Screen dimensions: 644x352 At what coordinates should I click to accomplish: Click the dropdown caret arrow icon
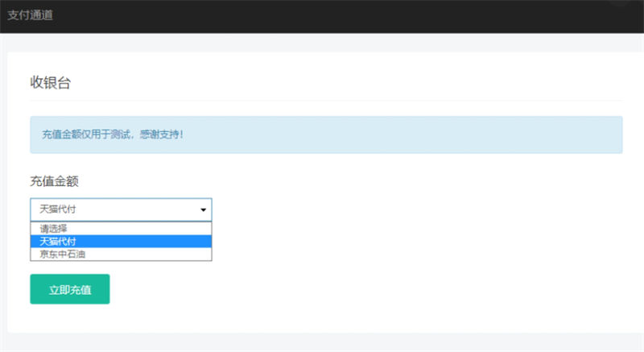click(x=203, y=210)
